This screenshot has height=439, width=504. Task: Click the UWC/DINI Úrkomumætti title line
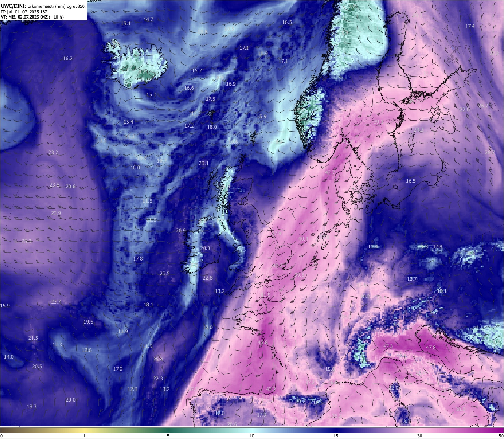coord(43,6)
